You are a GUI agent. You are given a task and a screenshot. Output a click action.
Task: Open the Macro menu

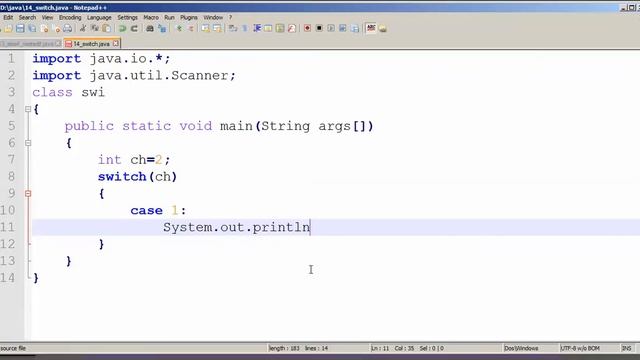[x=151, y=18]
